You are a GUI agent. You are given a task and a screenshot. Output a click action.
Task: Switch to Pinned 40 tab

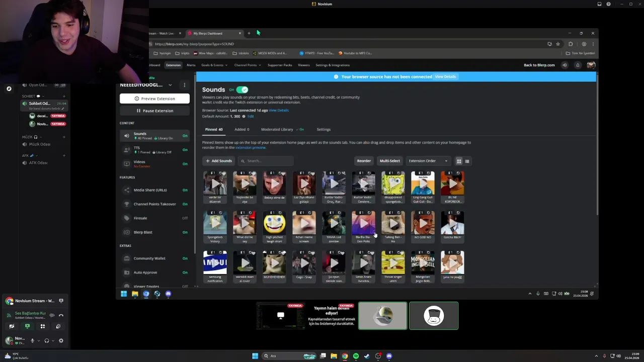[214, 129]
